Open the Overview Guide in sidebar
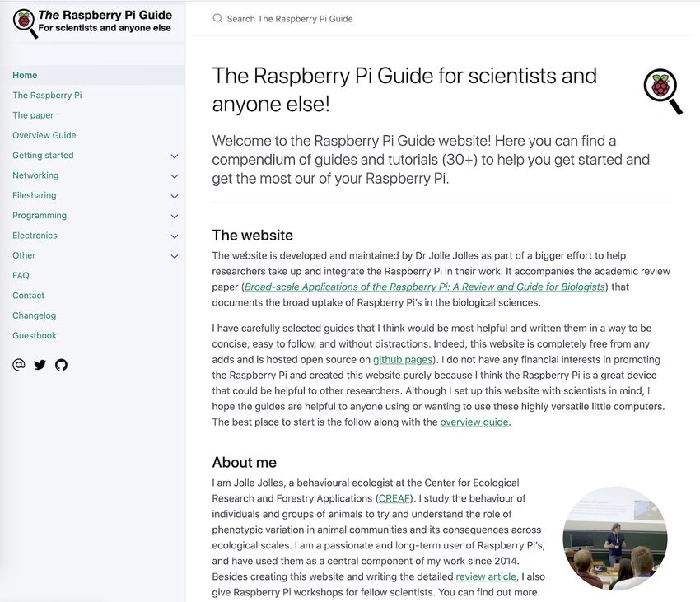The height and width of the screenshot is (602, 700). click(x=44, y=135)
